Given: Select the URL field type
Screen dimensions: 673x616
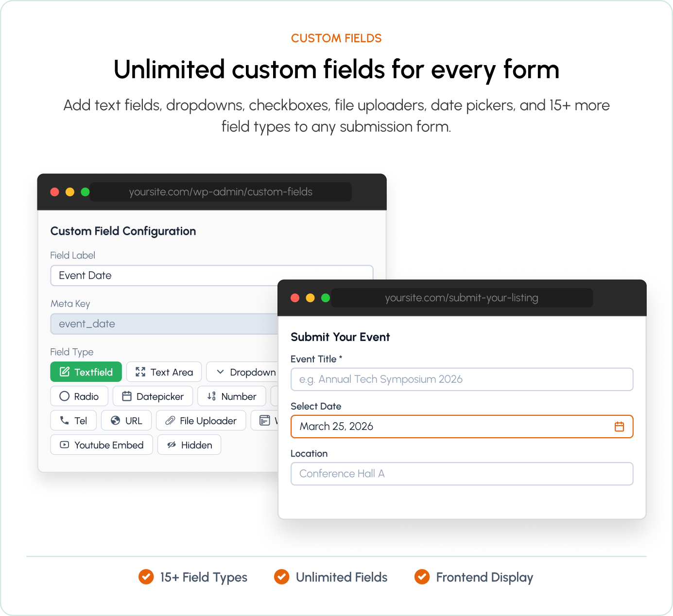Looking at the screenshot, I should coord(126,421).
